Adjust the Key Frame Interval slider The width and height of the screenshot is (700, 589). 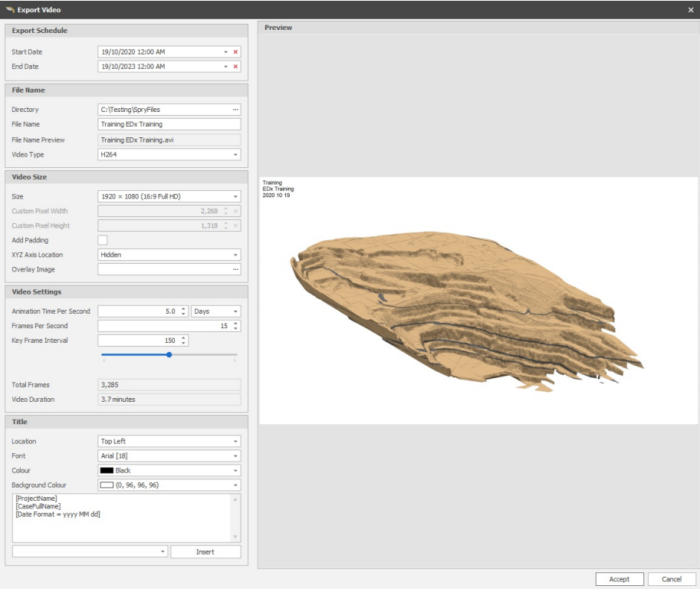(x=169, y=355)
